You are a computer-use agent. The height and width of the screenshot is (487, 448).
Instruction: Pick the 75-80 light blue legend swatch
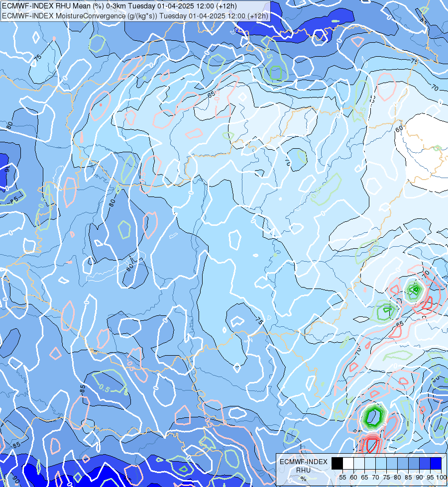tap(392, 464)
